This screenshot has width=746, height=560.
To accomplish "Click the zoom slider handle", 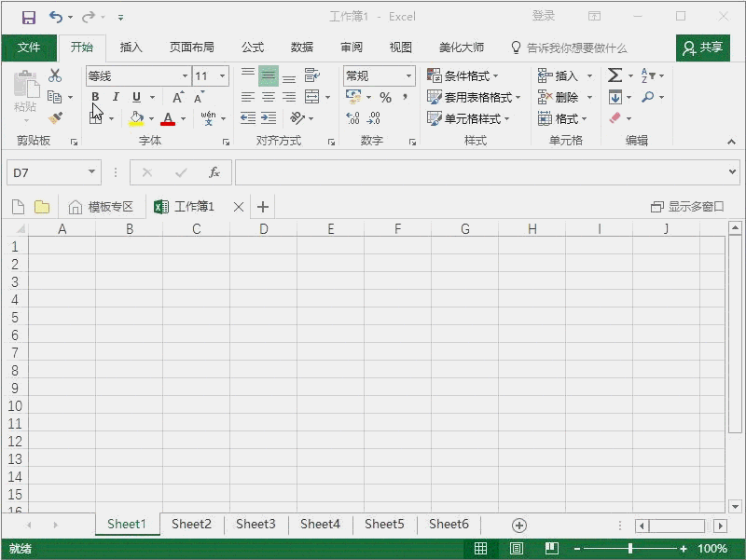I will tap(630, 549).
